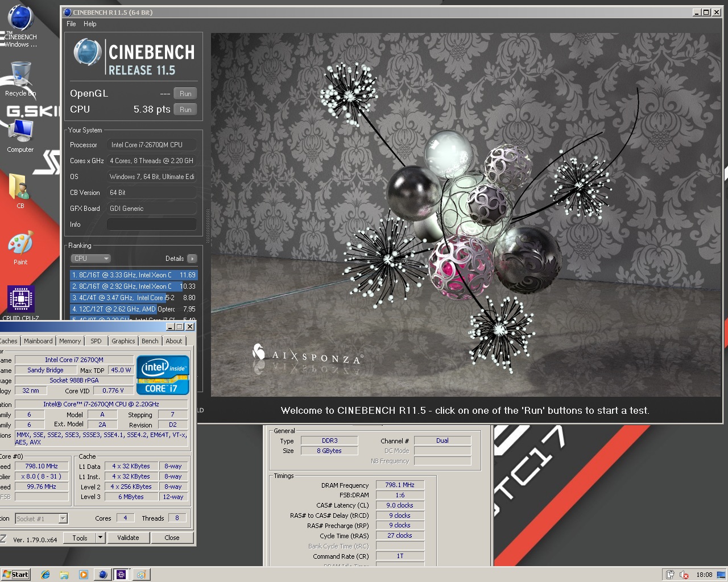Switch to Cinebench via its taskbar button

pyautogui.click(x=102, y=575)
